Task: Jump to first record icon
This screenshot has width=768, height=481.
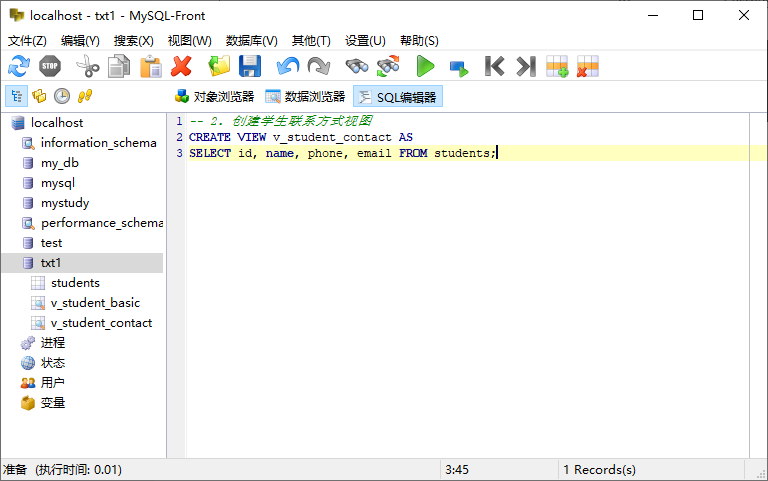Action: point(494,66)
